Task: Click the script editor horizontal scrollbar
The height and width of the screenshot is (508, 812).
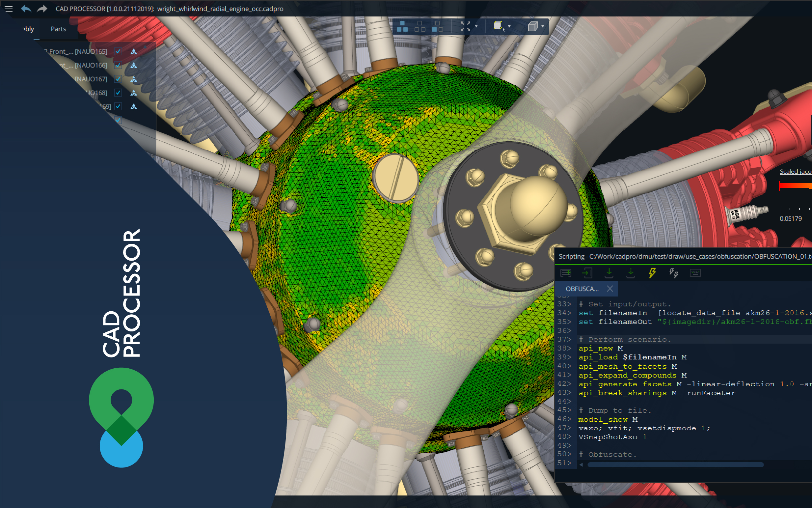Action: pos(675,465)
